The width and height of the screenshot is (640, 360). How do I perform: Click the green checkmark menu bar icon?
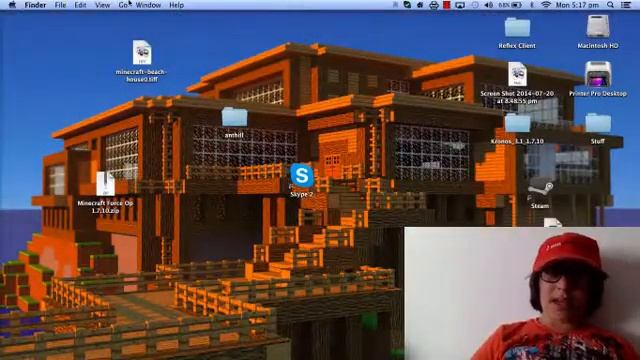407,5
